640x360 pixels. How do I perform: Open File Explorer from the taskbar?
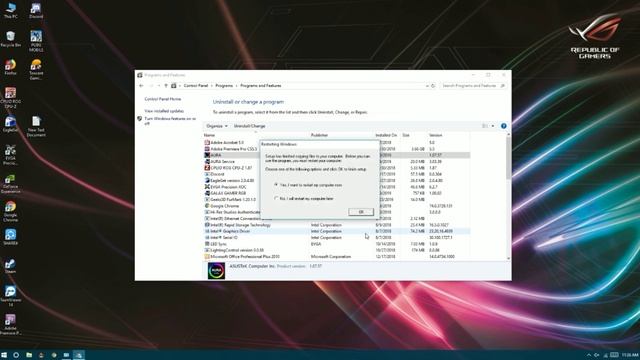(29, 355)
